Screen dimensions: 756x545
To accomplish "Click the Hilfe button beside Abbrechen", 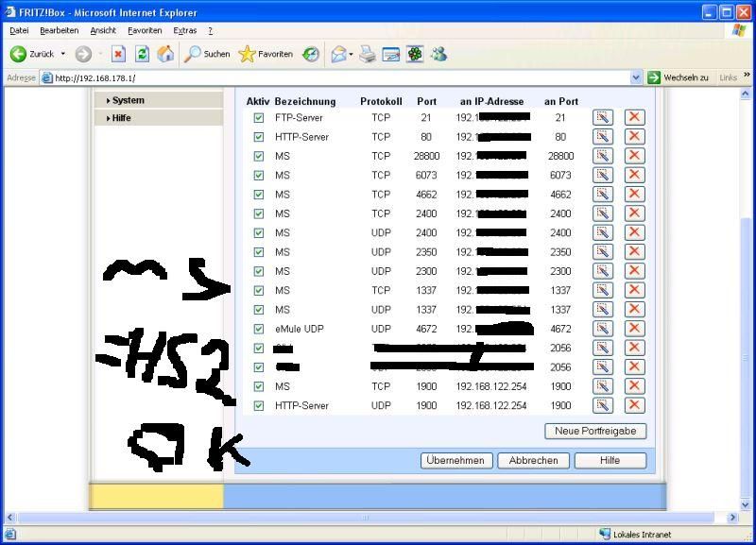I will pos(610,461).
